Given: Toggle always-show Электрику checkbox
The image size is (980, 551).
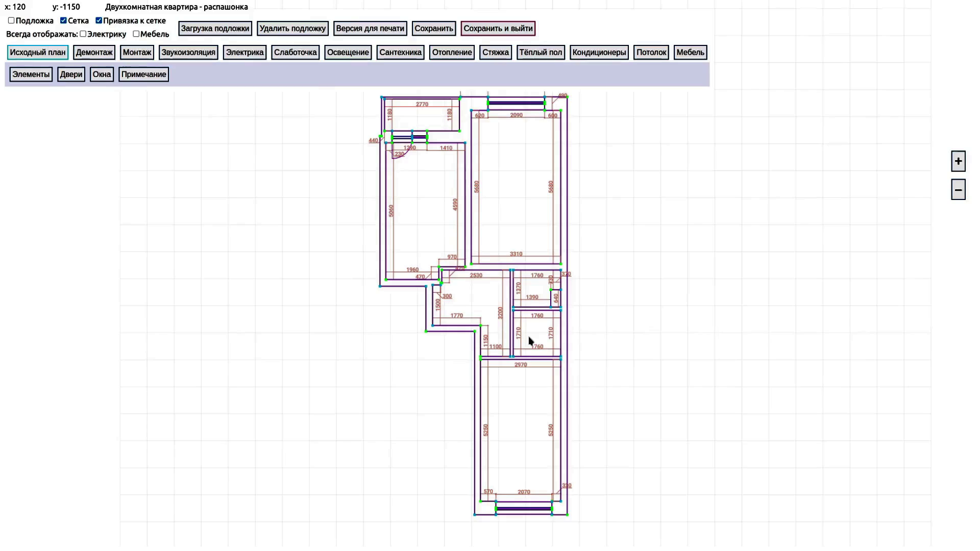Looking at the screenshot, I should (83, 34).
